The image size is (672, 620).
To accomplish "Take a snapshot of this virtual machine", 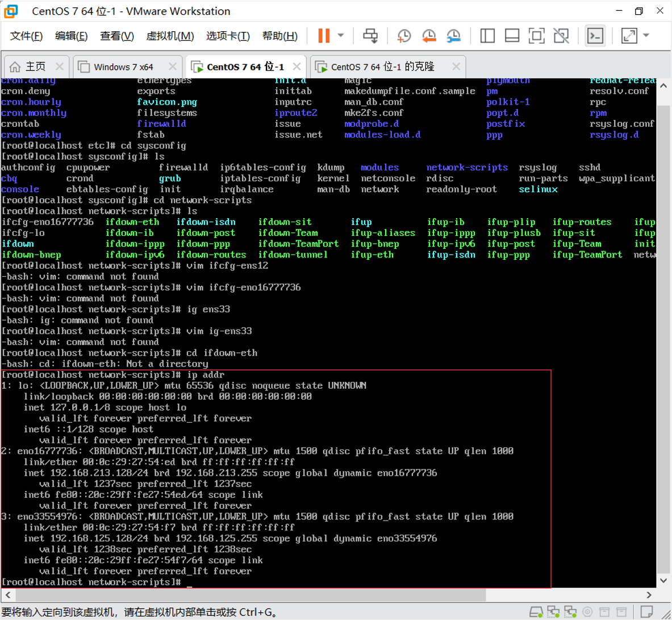I will [404, 36].
